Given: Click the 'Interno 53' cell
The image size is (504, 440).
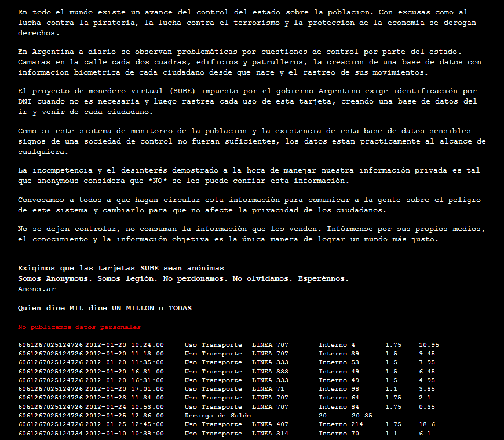Looking at the screenshot, I should (339, 362).
